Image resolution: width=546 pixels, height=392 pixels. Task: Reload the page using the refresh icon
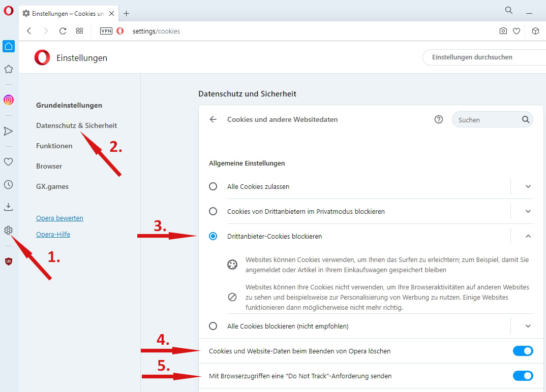pos(63,31)
